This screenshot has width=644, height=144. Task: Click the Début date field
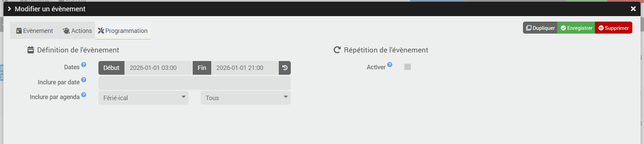pyautogui.click(x=158, y=68)
